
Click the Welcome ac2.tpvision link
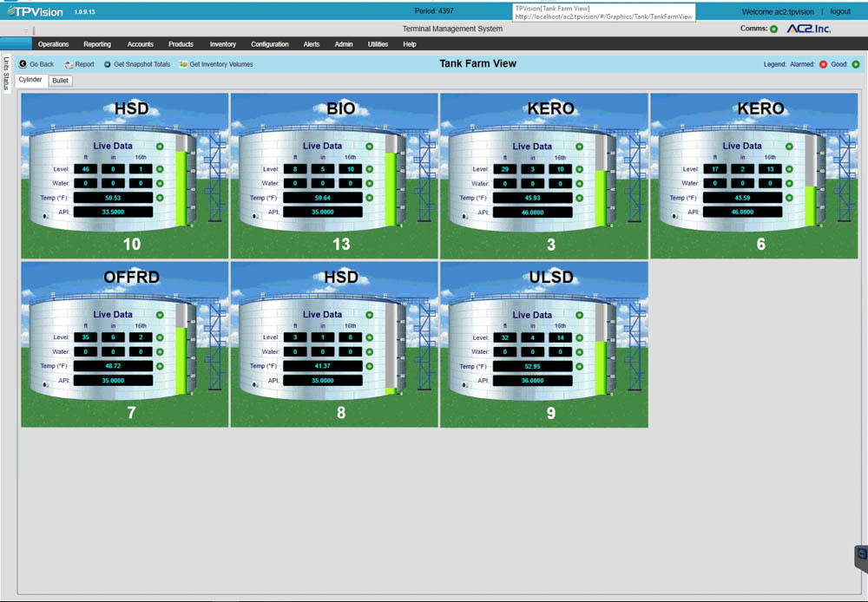778,10
